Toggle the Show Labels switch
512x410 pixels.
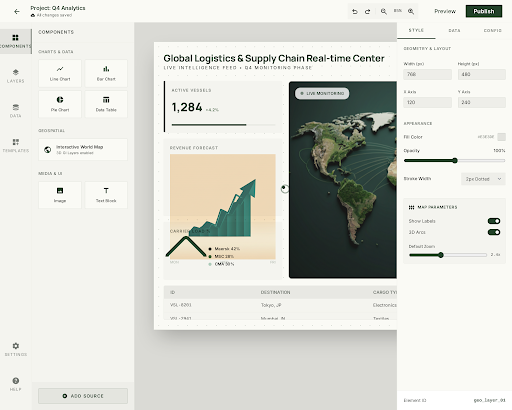click(x=494, y=221)
